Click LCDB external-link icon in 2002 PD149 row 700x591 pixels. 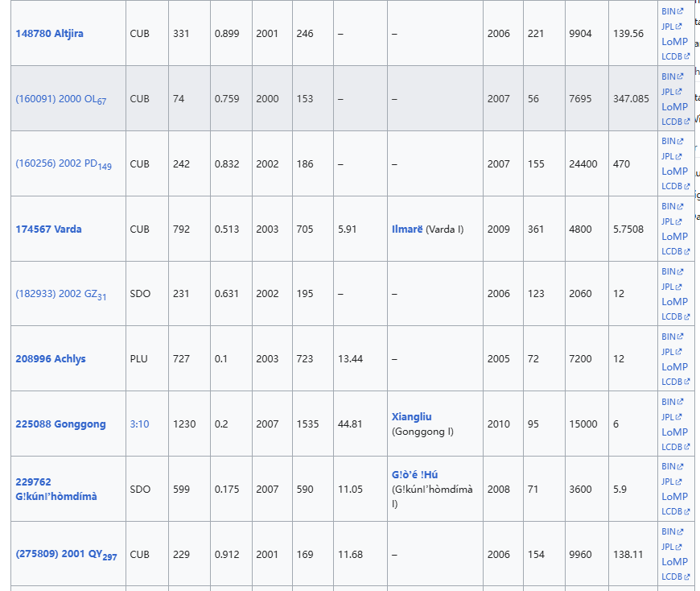tap(687, 187)
